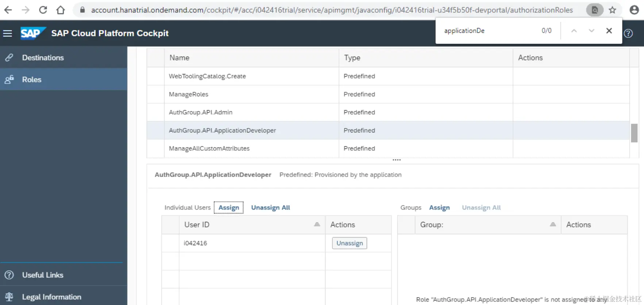This screenshot has width=644, height=305.
Task: Click the lock icon in the address bar
Action: point(82,10)
